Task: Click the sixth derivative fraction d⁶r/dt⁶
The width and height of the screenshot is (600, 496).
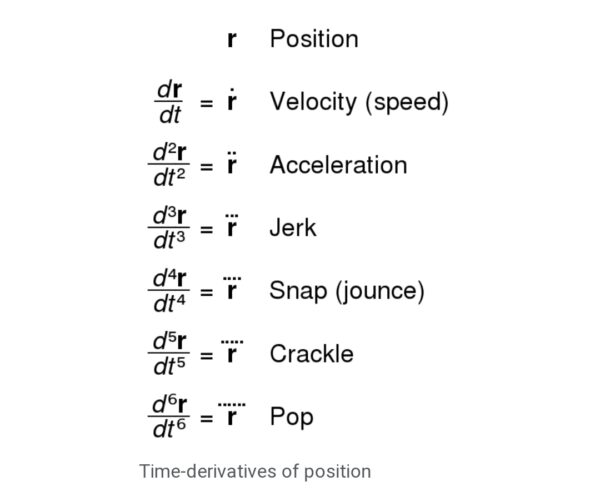Action: pyautogui.click(x=168, y=417)
